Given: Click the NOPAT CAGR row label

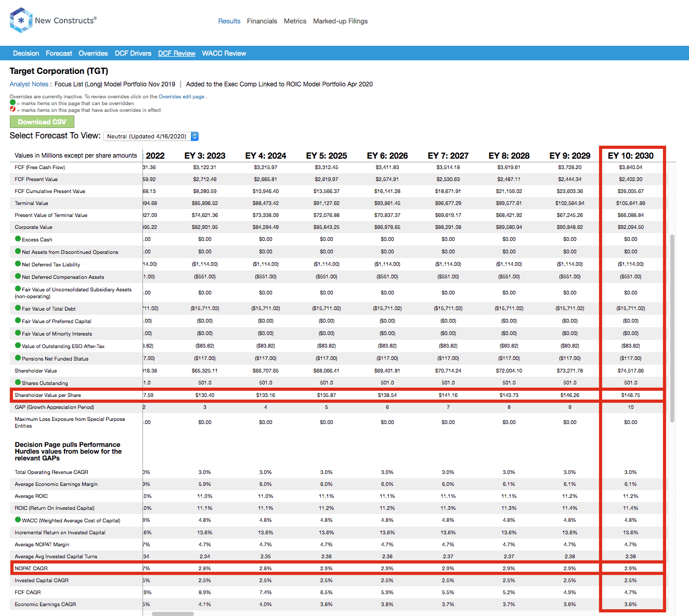Looking at the screenshot, I should coord(31,569).
